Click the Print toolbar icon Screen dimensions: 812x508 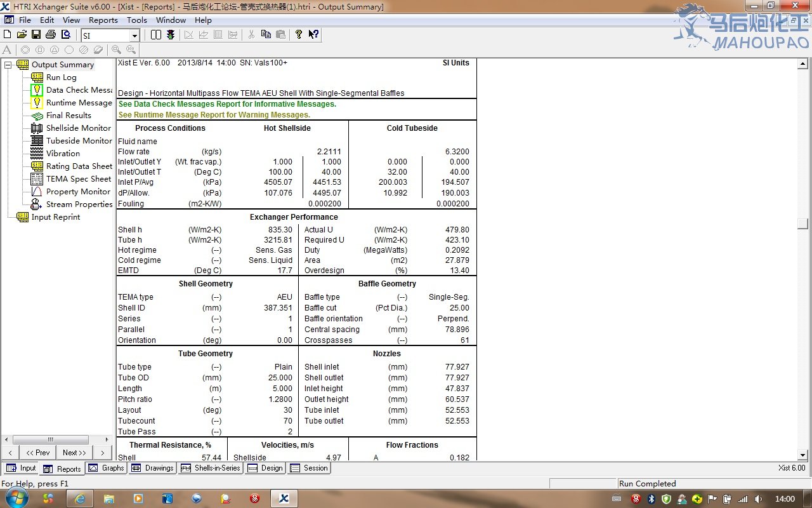[51, 34]
